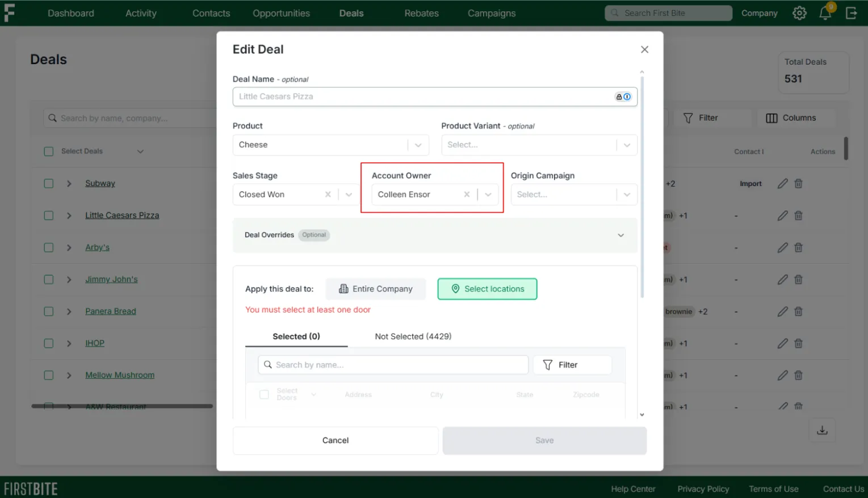
Task: Edit the Mellow Mushroom deal
Action: click(x=783, y=375)
